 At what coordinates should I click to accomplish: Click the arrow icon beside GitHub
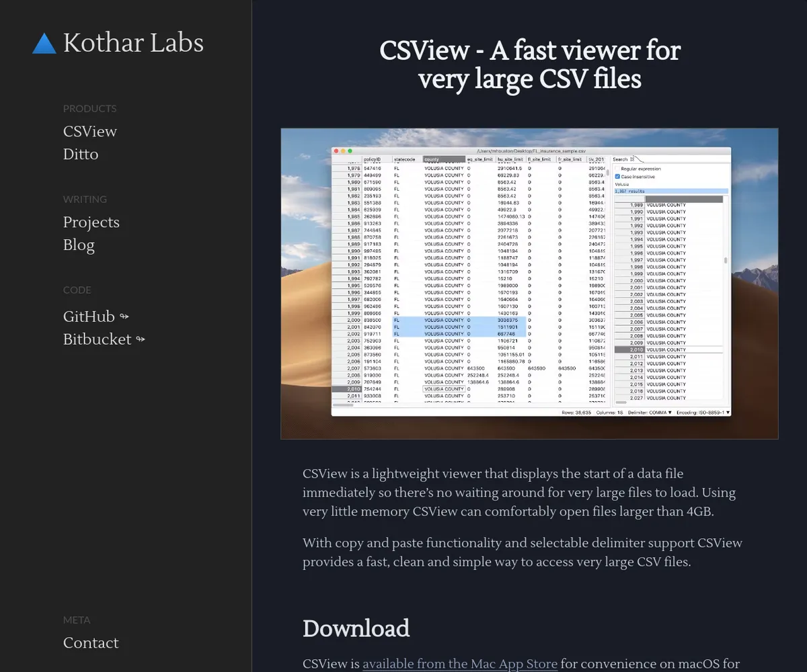(124, 317)
